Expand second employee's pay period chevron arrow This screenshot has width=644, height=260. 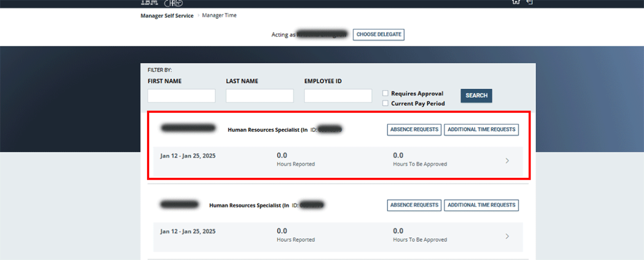click(x=507, y=236)
